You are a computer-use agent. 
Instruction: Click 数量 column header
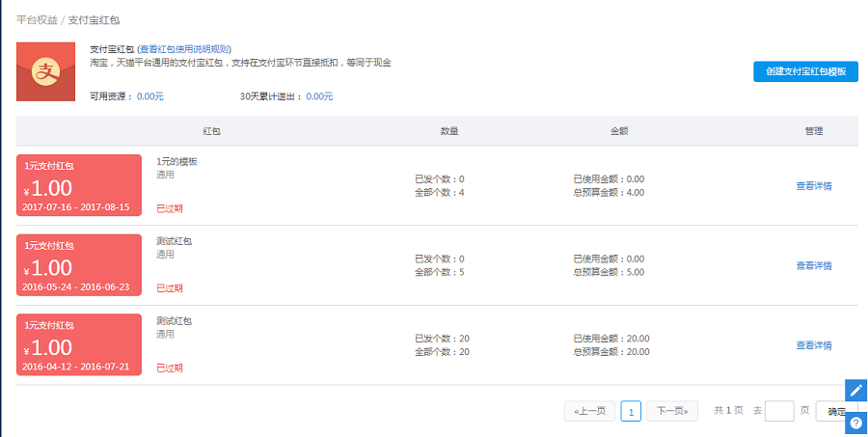pos(448,131)
